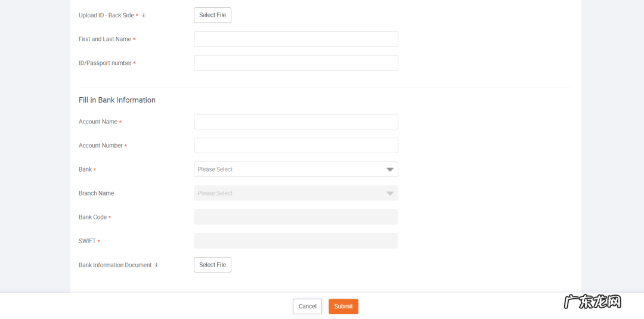
Task: Click the Branch Name dropdown arrow icon
Action: (x=390, y=194)
